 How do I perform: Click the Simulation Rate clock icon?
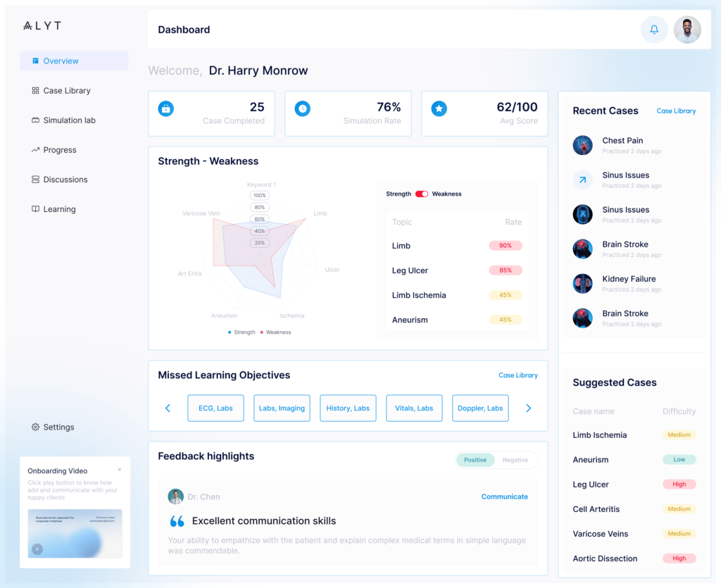point(303,108)
